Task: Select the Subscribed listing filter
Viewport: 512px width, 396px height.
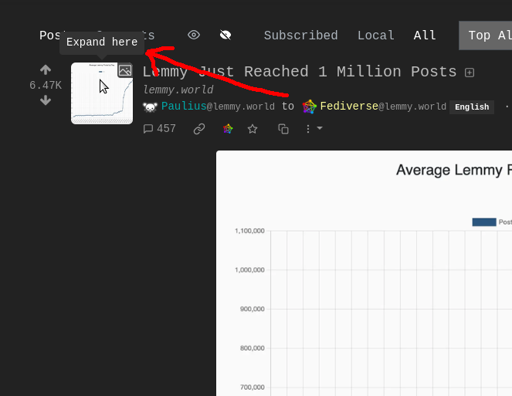Action: [x=301, y=35]
